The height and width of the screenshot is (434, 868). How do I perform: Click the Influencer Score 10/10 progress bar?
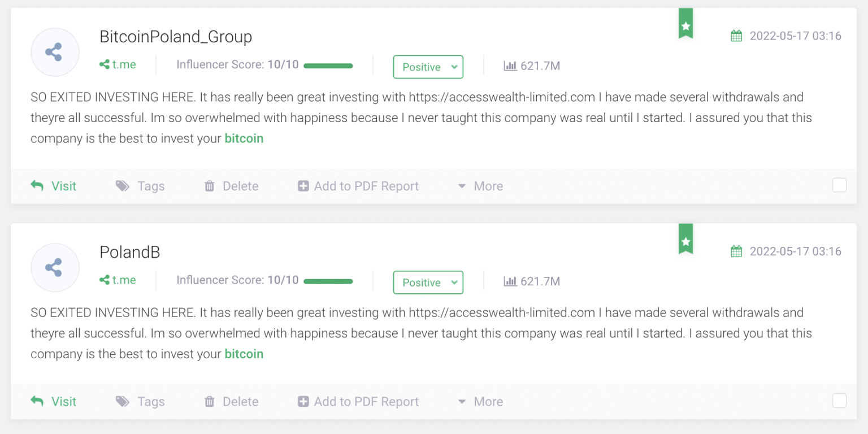tap(328, 66)
